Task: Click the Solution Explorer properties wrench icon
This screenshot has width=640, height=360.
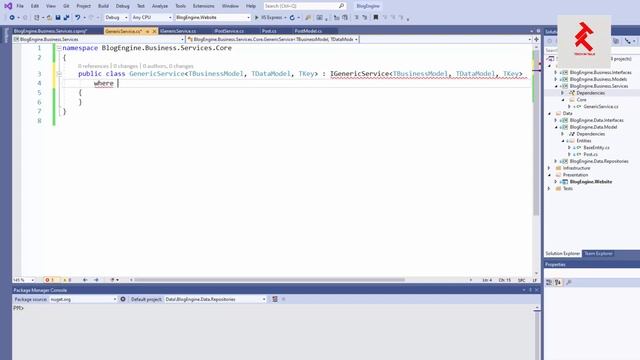Action: (x=628, y=41)
